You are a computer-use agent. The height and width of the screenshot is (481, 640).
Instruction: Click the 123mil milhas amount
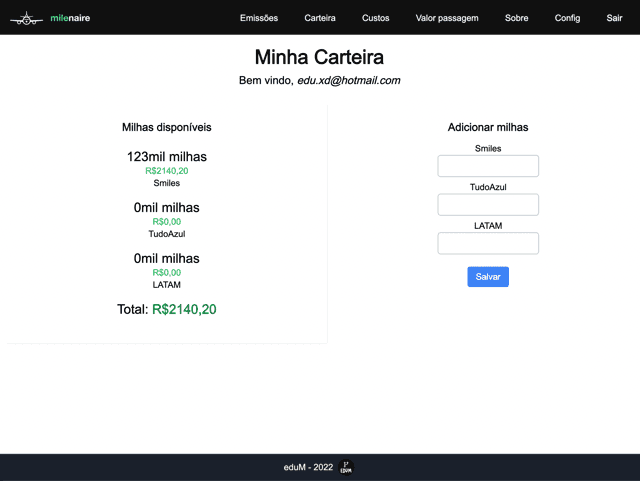[167, 157]
